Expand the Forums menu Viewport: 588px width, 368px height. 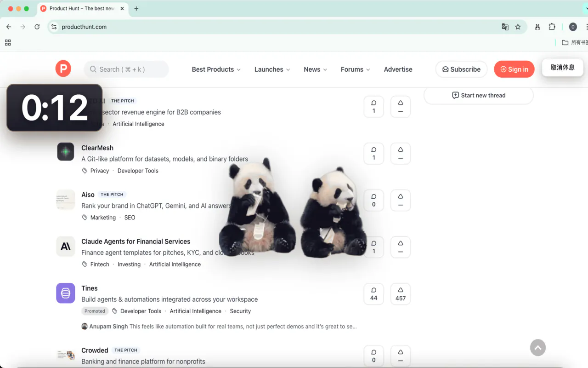[356, 69]
